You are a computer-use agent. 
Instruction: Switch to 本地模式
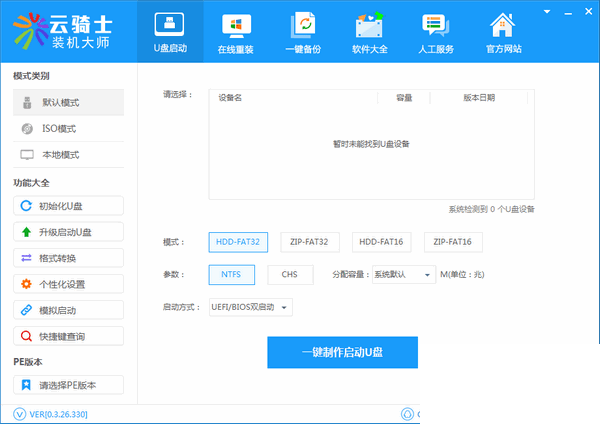[x=68, y=155]
